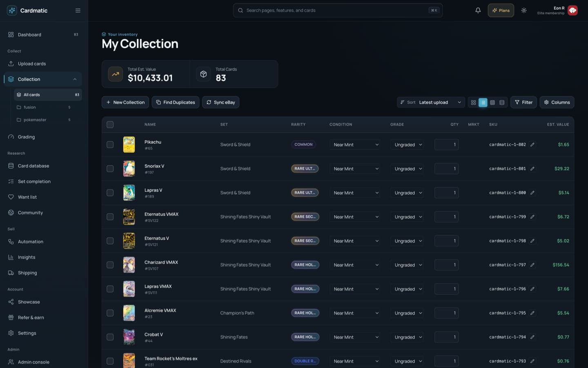Edit SKU pencil for cardmatic-1-799
Image resolution: width=588 pixels, height=368 pixels.
click(x=532, y=217)
